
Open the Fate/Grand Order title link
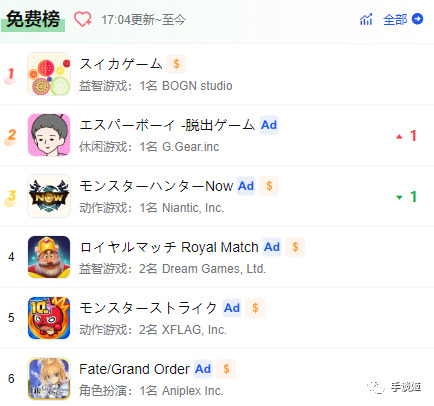134,369
